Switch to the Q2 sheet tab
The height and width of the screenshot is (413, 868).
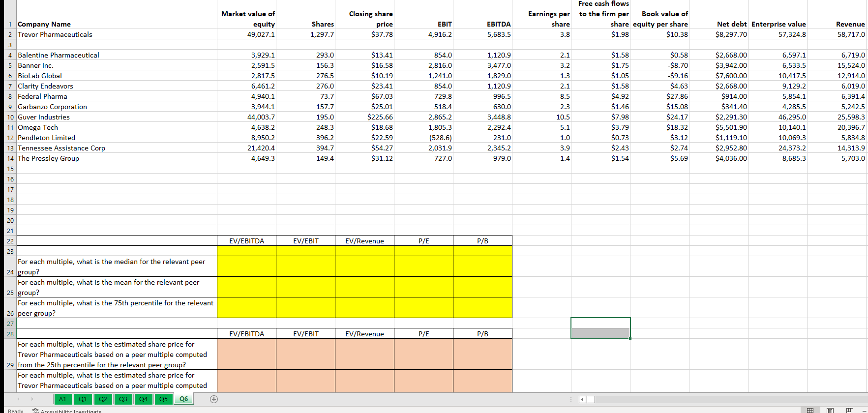pyautogui.click(x=103, y=399)
